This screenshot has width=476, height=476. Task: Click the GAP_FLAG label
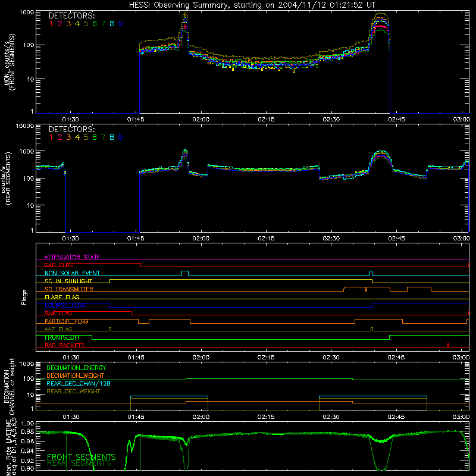click(x=58, y=265)
